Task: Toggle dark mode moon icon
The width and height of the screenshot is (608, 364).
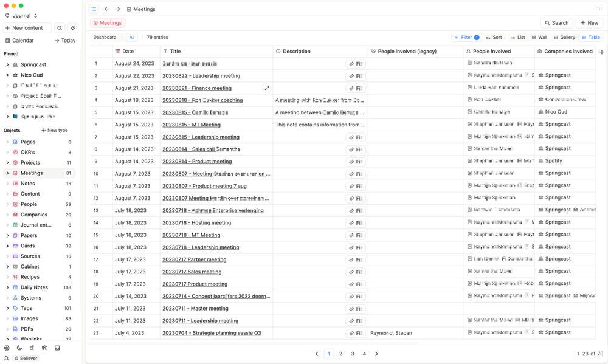Action: coord(19,348)
